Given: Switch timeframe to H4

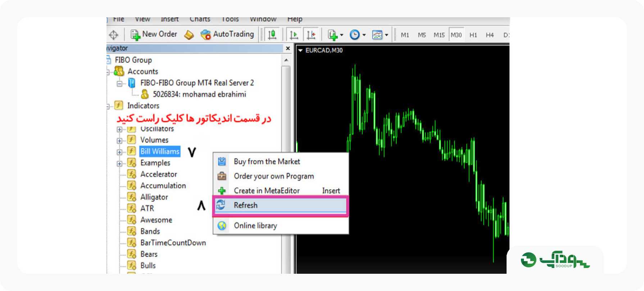Looking at the screenshot, I should click(490, 35).
